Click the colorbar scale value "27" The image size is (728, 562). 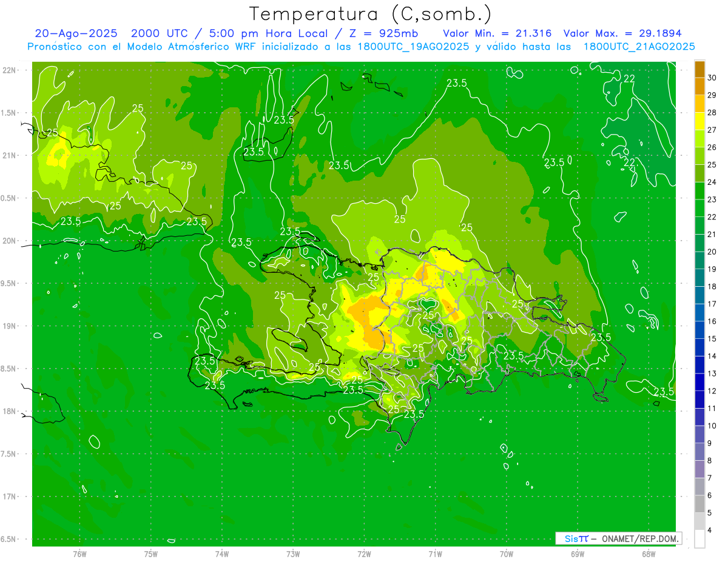coord(712,130)
